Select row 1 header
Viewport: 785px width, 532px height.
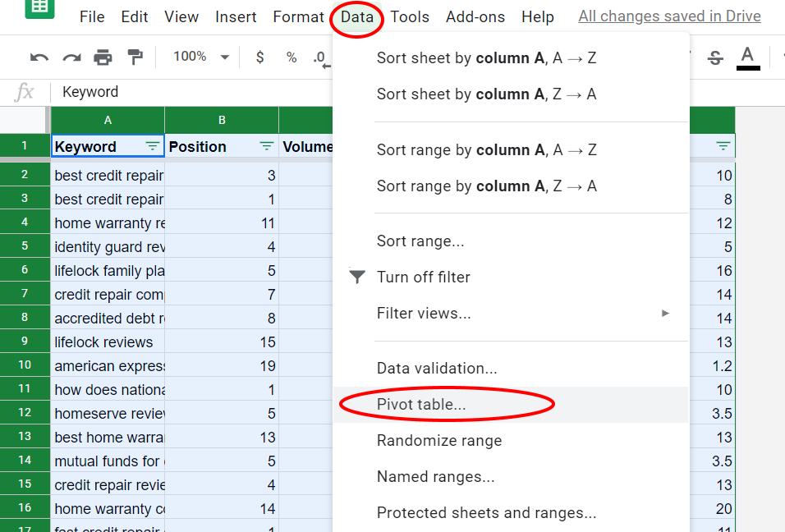coord(25,145)
